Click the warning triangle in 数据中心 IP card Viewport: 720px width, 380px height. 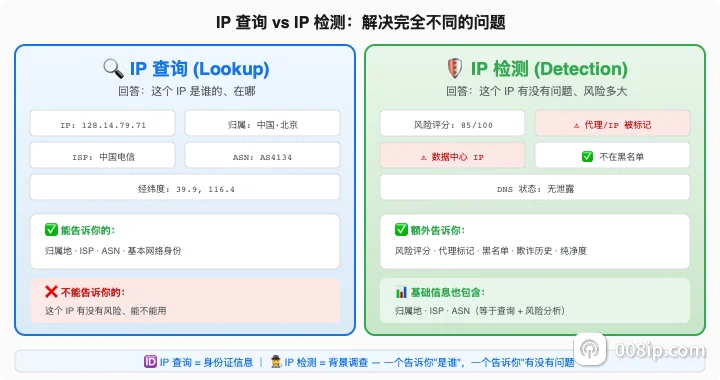[x=423, y=157]
